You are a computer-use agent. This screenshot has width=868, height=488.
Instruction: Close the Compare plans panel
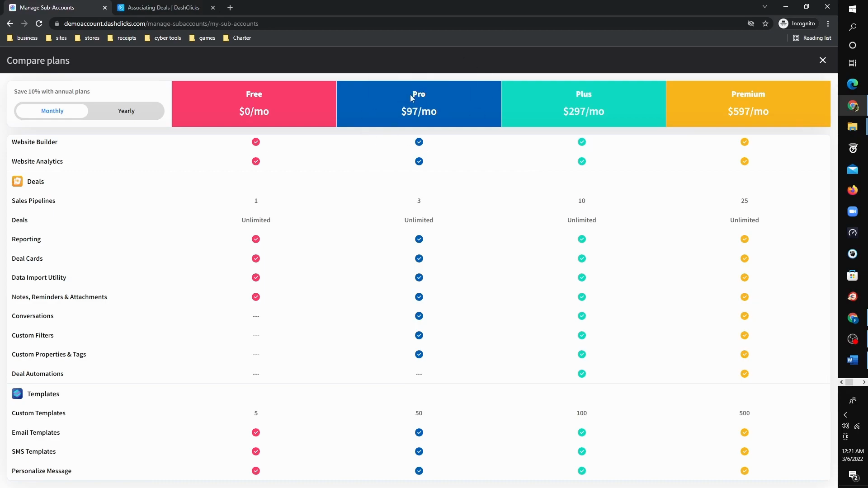point(823,60)
